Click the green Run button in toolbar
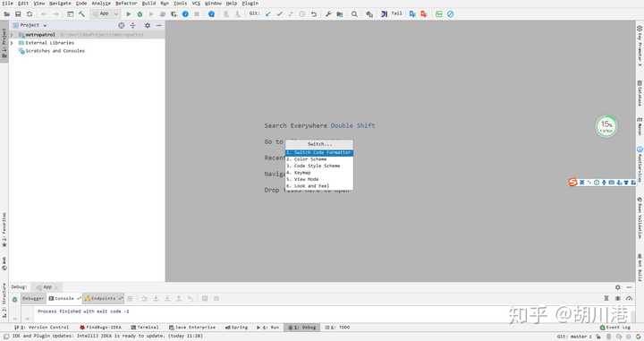This screenshot has height=341, width=644. coord(129,14)
